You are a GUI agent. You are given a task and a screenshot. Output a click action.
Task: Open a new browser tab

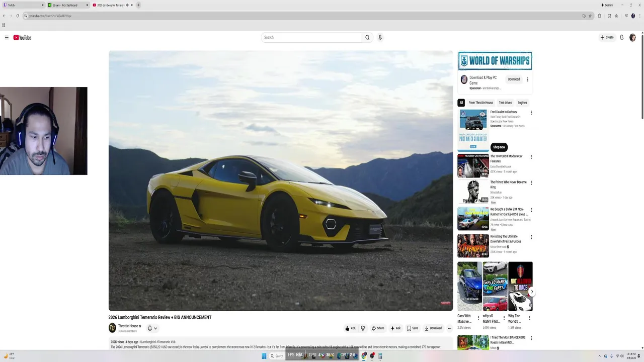click(x=138, y=5)
